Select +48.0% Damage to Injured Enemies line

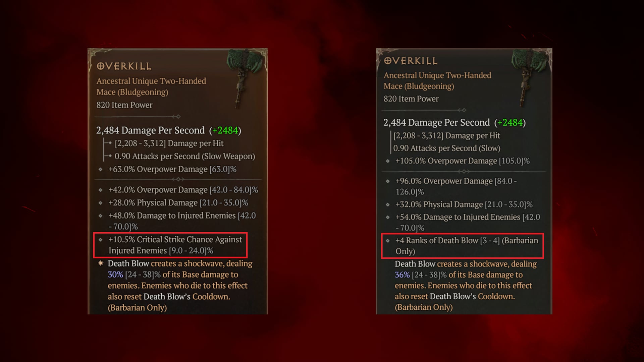point(182,221)
